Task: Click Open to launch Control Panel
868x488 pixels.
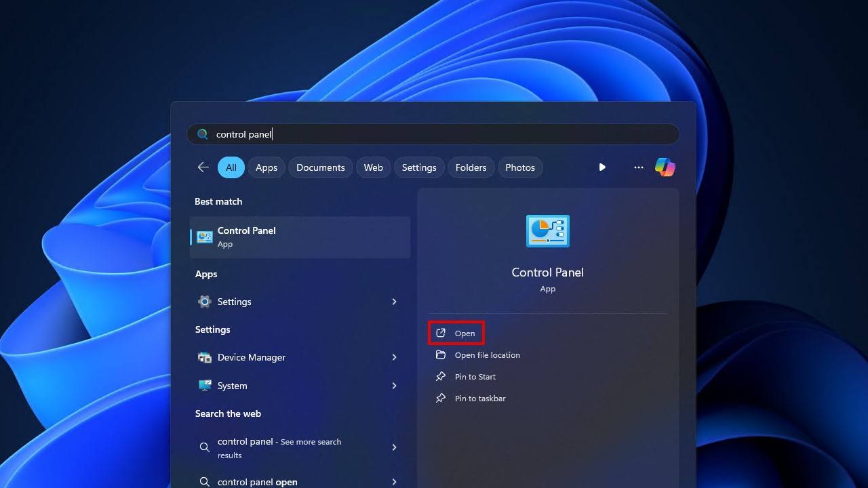Action: (x=456, y=333)
